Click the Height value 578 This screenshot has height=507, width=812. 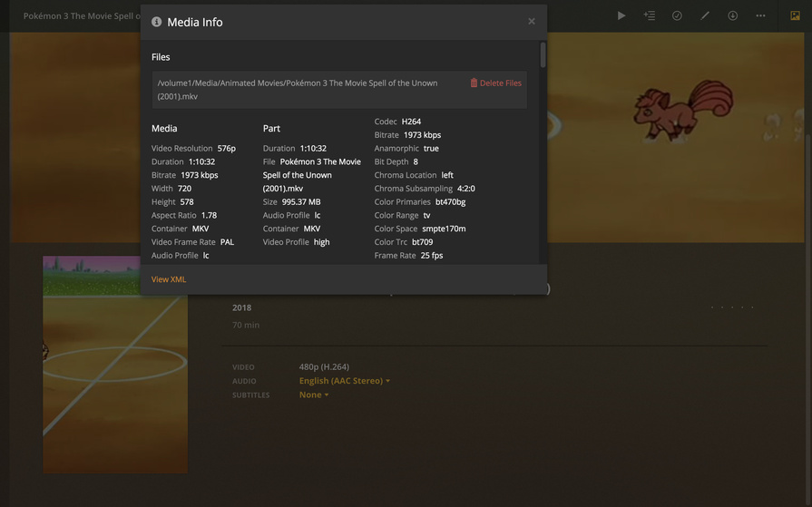[x=187, y=202]
